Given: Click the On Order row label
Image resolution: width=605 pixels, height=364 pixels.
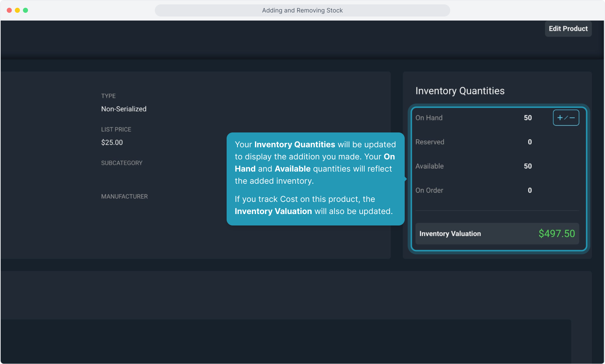Looking at the screenshot, I should (429, 190).
